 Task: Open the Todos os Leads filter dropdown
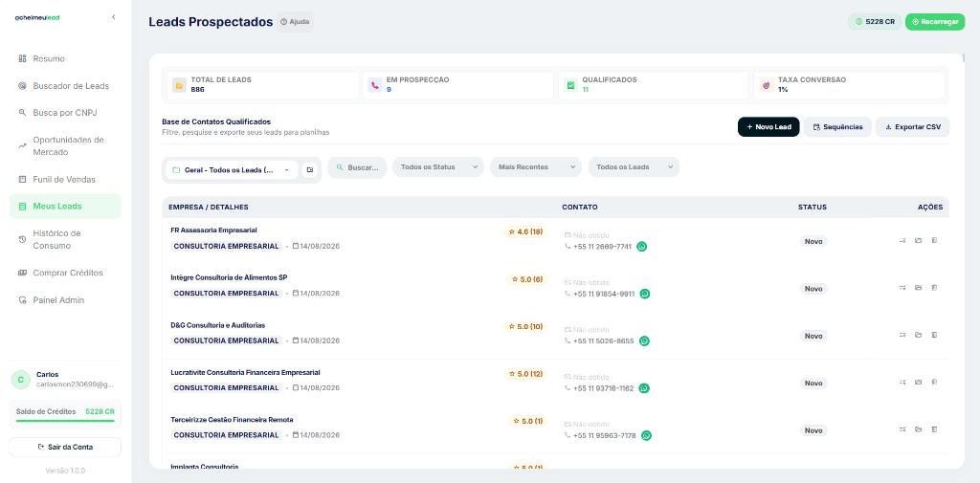634,167
